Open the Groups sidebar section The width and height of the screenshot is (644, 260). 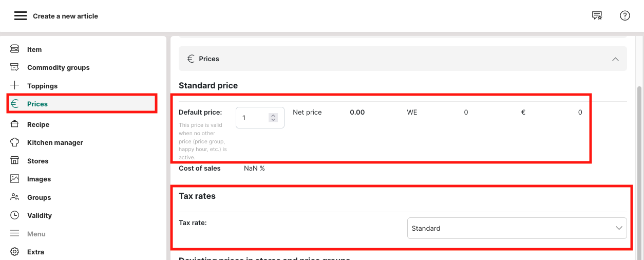pyautogui.click(x=39, y=197)
